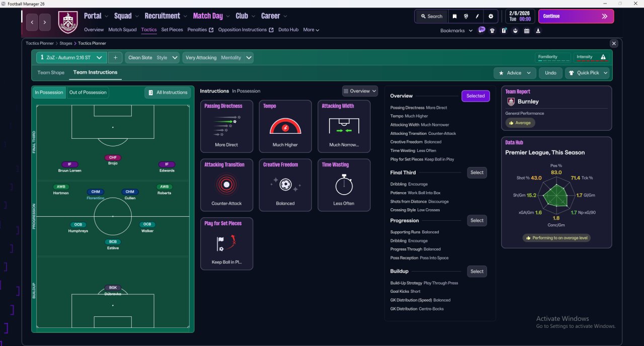Screen dimensions: 644x346
Task: Open the Penalties link
Action: tap(200, 30)
